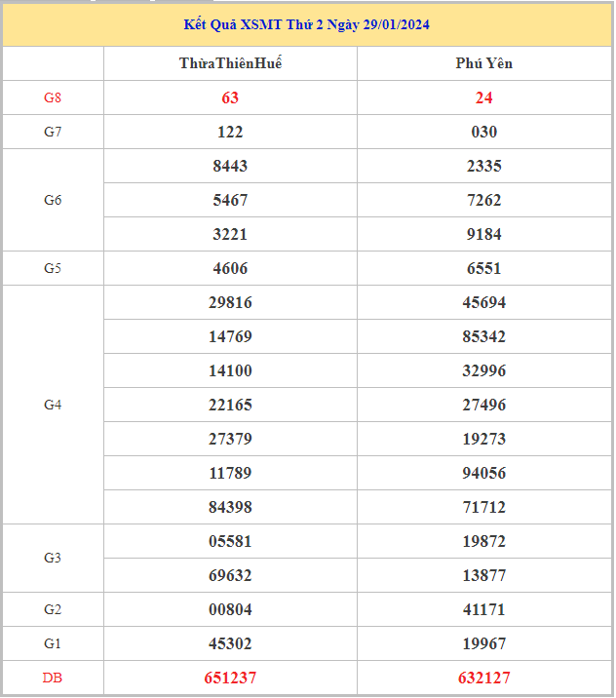Click the G1 number 19967
Screen dimensions: 616x698
pyautogui.click(x=483, y=643)
